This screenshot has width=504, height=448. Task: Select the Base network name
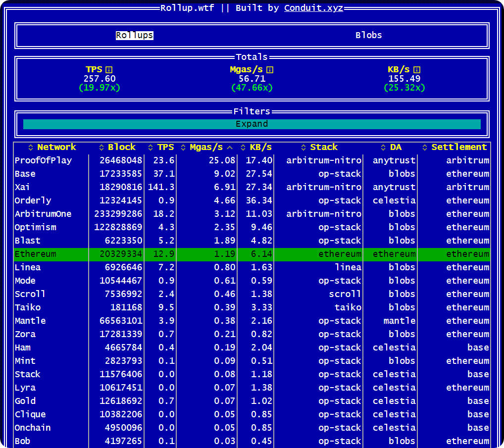[x=25, y=174]
